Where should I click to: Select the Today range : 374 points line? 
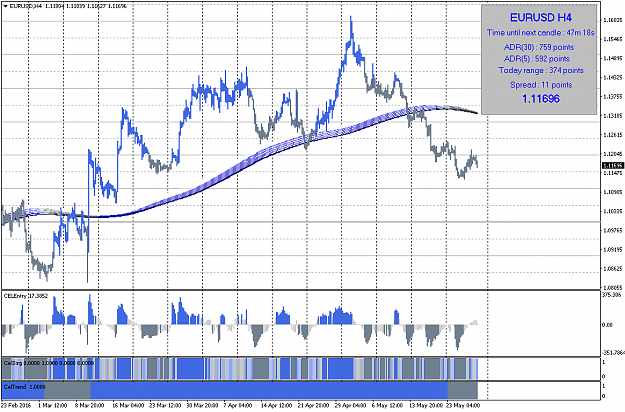[541, 71]
